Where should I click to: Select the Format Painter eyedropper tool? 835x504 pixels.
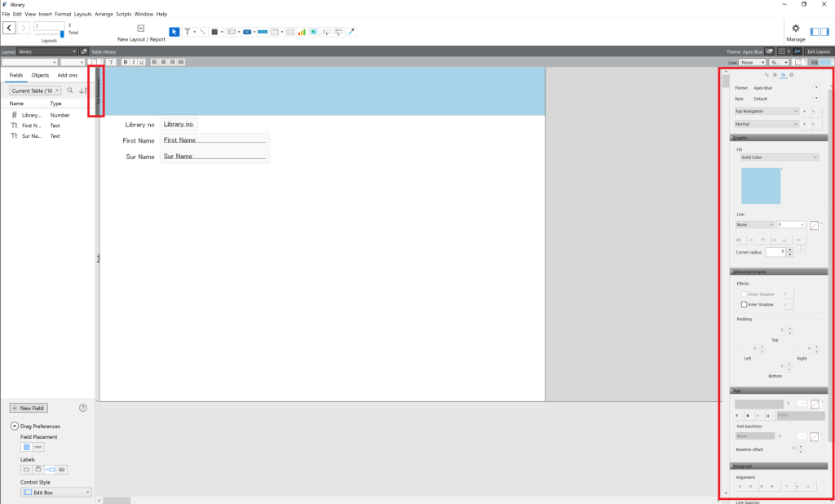351,31
